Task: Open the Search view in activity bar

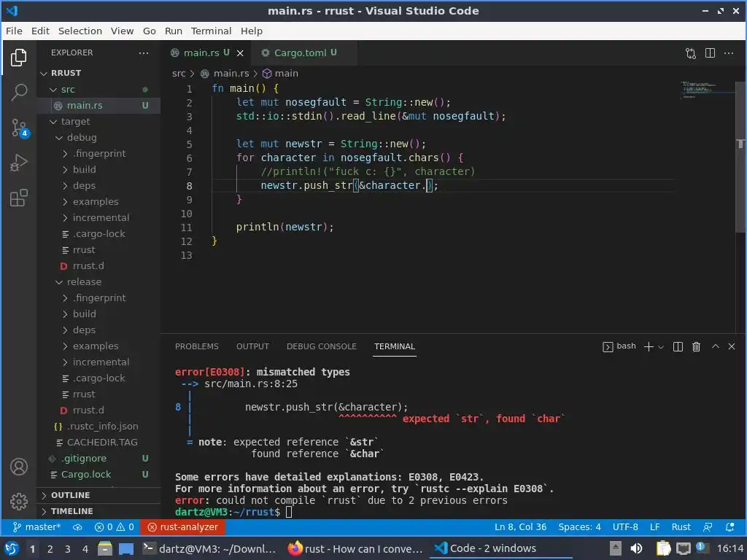Action: click(x=18, y=93)
